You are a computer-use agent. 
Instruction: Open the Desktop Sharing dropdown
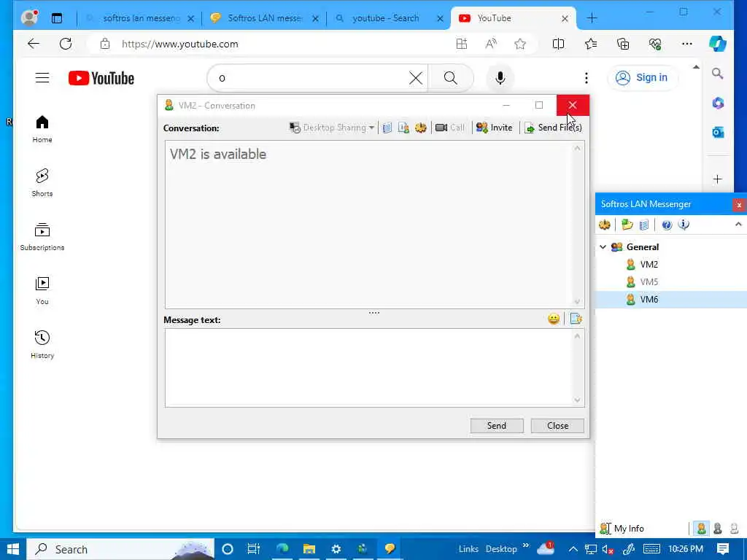332,128
